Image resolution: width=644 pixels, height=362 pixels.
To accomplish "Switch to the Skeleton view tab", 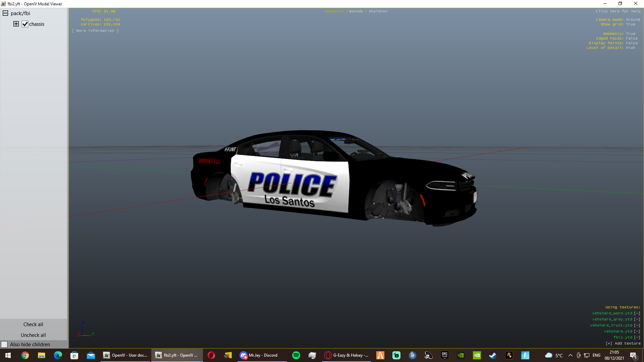I will (x=378, y=11).
